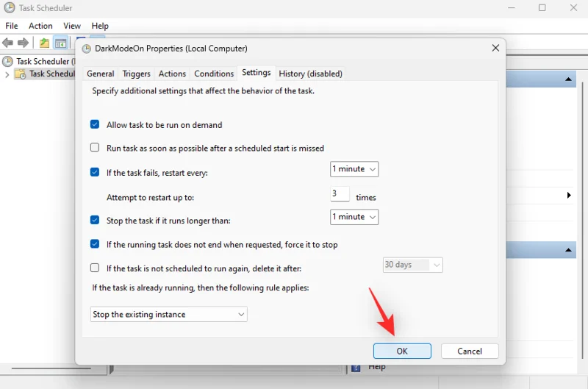Screen dimensions: 588x389
Task: Open the History (disabled) tab
Action: pos(310,74)
